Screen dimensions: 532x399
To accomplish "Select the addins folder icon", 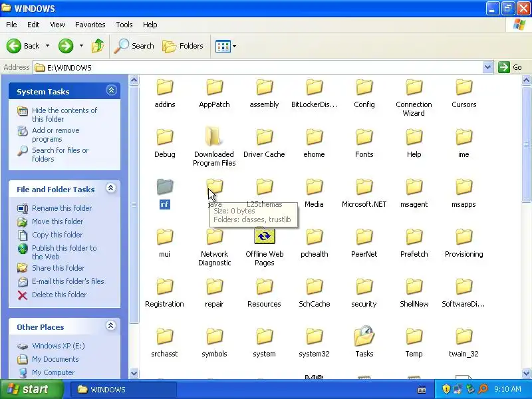I will click(x=165, y=87).
